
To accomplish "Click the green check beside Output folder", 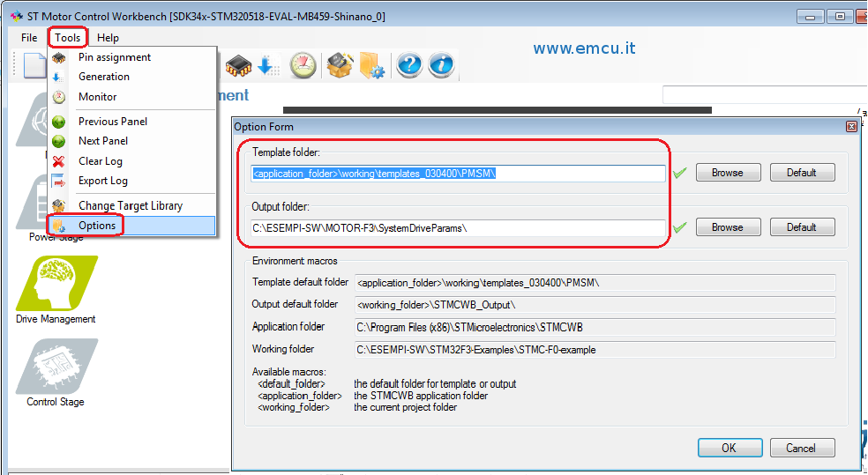I will [x=680, y=227].
